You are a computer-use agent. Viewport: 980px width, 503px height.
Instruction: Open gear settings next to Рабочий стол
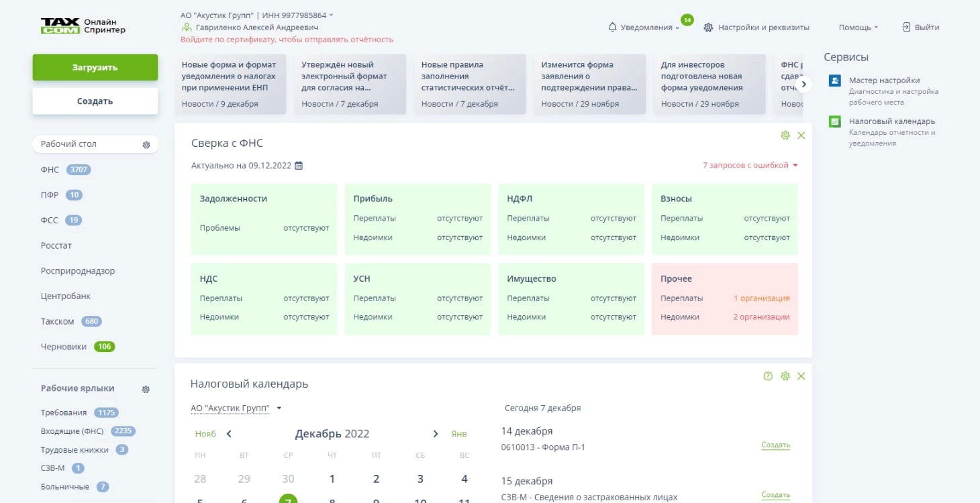click(x=146, y=145)
